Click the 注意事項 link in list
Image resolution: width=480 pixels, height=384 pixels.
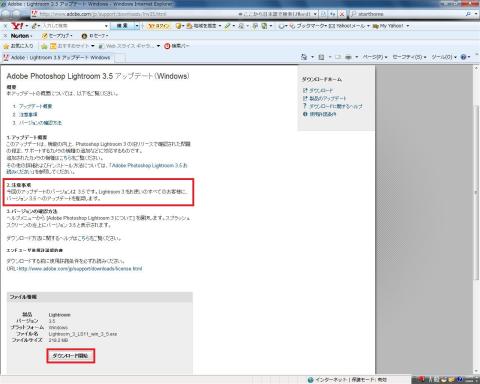click(x=28, y=114)
